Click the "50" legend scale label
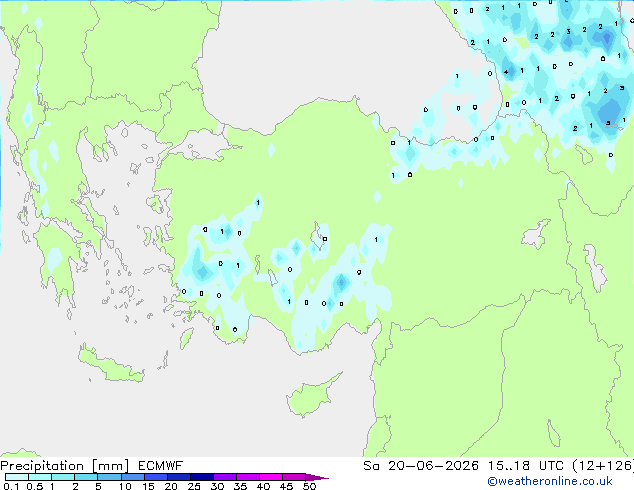 pos(309,486)
